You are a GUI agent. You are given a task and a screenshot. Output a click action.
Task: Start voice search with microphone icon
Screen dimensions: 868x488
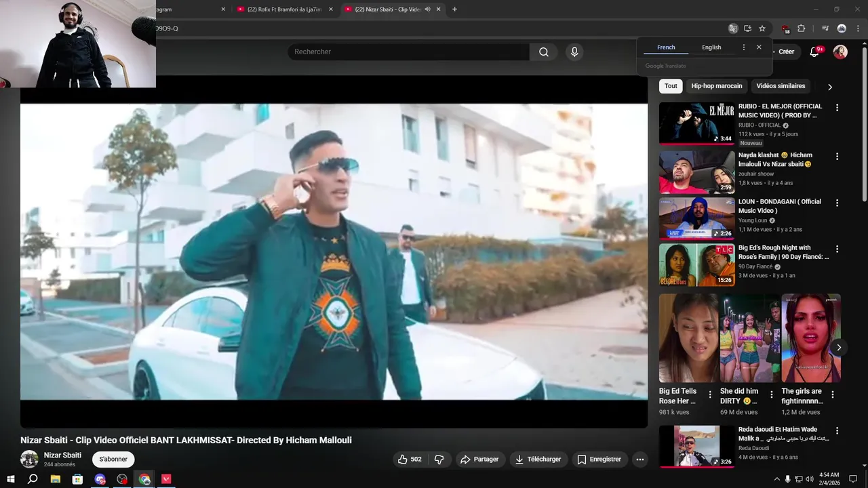tap(574, 52)
